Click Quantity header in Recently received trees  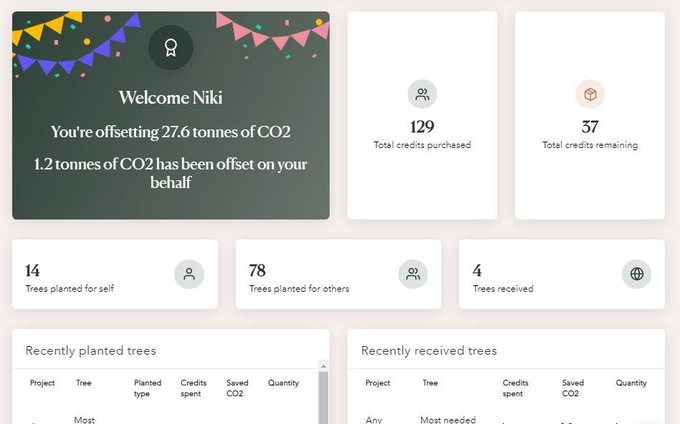631,383
